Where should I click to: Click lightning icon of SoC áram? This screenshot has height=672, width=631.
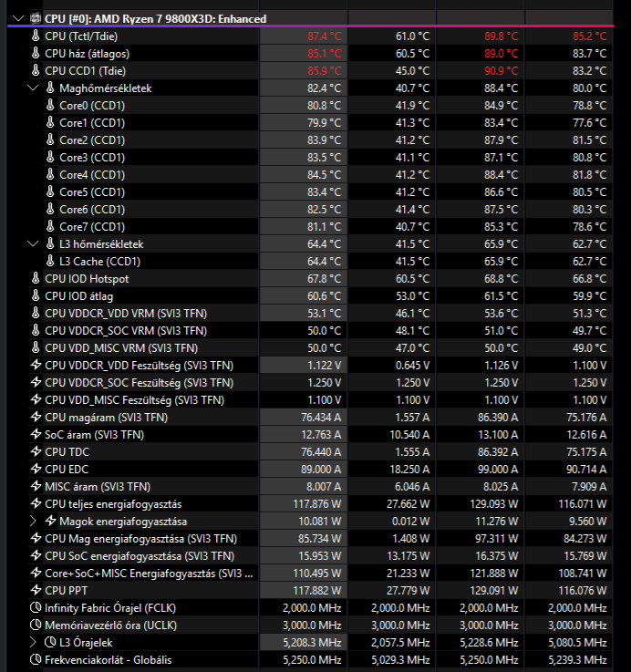point(36,435)
